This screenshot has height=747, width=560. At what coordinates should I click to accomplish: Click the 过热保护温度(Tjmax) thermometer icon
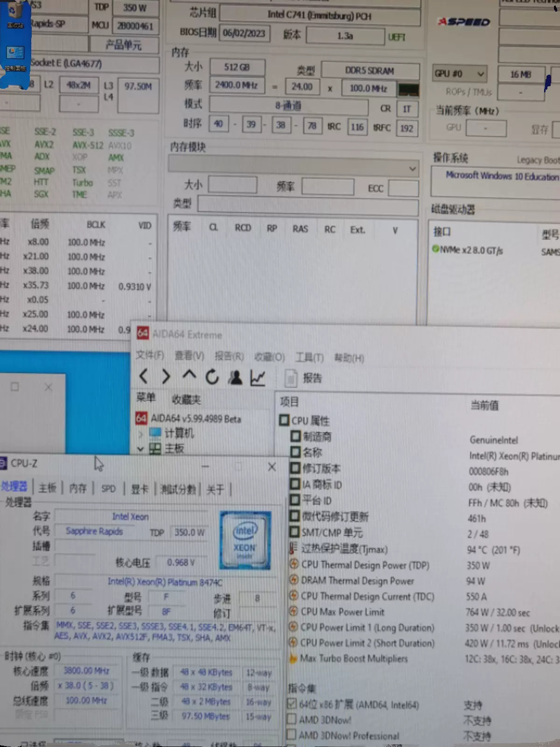294,549
